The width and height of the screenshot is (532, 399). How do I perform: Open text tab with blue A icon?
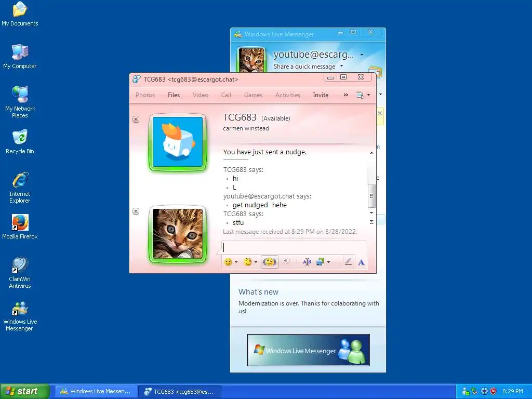[x=362, y=262]
